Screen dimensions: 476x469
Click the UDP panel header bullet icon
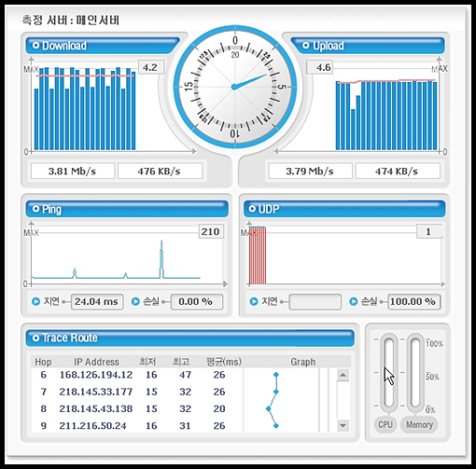[x=252, y=209]
